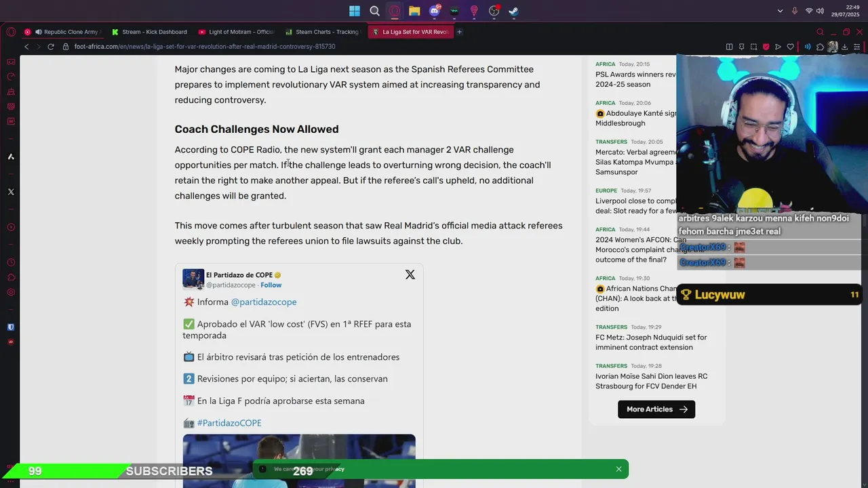Open Discord from the taskbar

pos(435,11)
